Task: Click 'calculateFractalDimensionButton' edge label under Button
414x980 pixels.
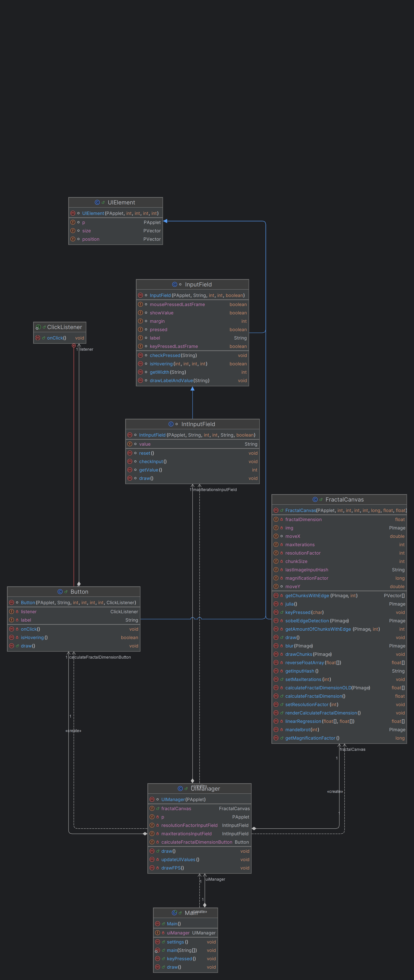Action: tap(100, 657)
